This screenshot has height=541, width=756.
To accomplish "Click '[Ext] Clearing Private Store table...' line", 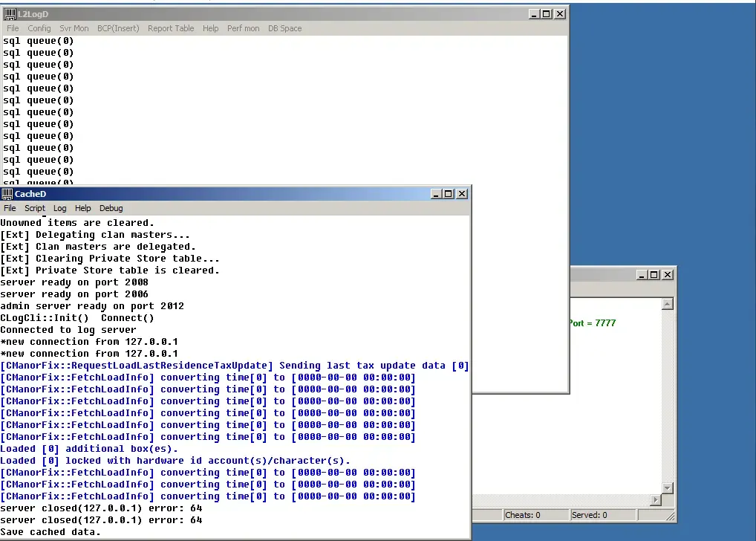I will [x=110, y=259].
